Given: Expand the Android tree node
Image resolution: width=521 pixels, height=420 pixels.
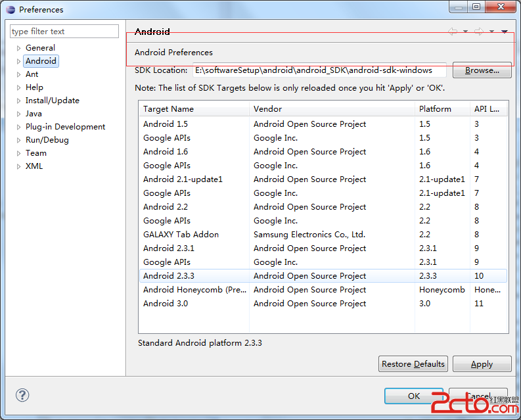Looking at the screenshot, I should [x=18, y=61].
